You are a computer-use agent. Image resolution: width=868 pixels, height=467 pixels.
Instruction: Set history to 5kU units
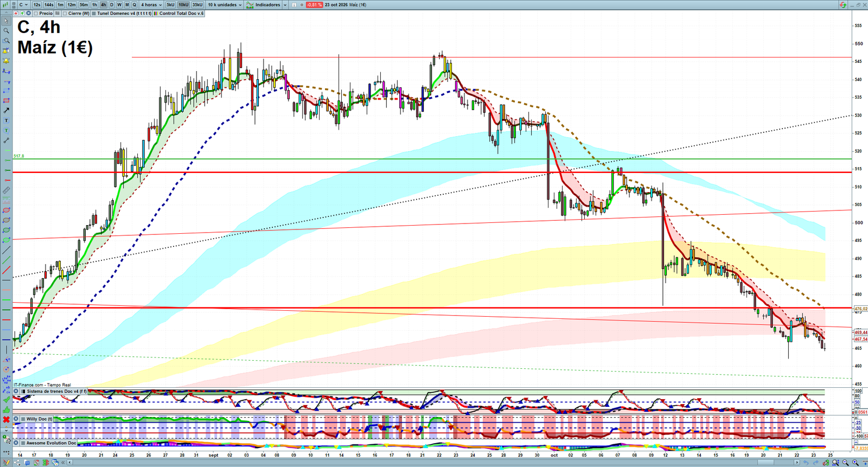click(x=170, y=4)
